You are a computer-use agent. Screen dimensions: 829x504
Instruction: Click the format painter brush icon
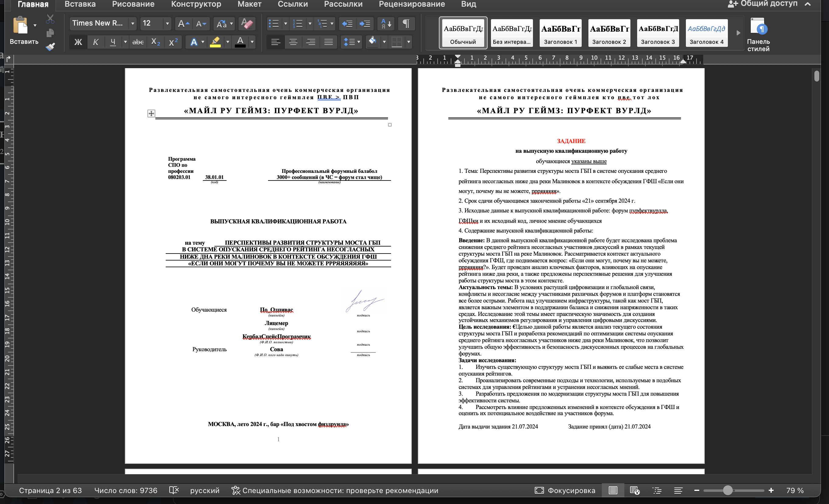pyautogui.click(x=50, y=47)
